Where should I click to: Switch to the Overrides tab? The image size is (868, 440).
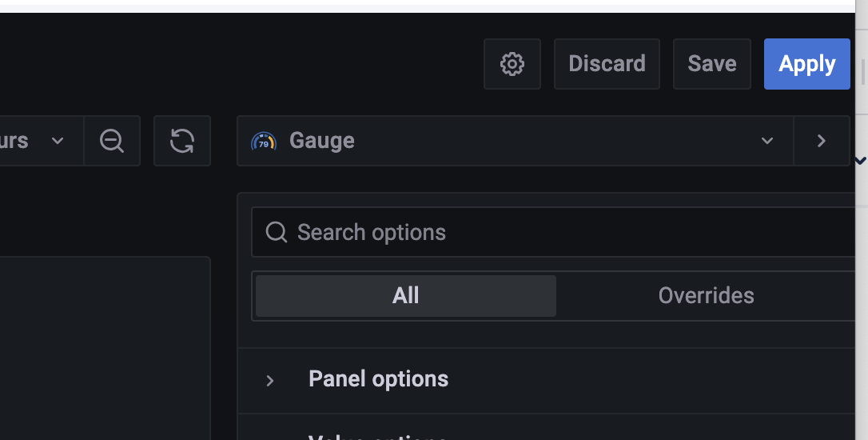(x=706, y=296)
